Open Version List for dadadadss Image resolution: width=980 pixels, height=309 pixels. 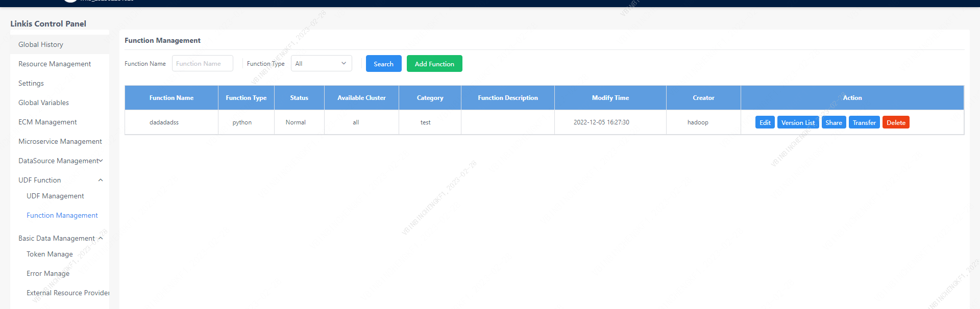pos(798,122)
